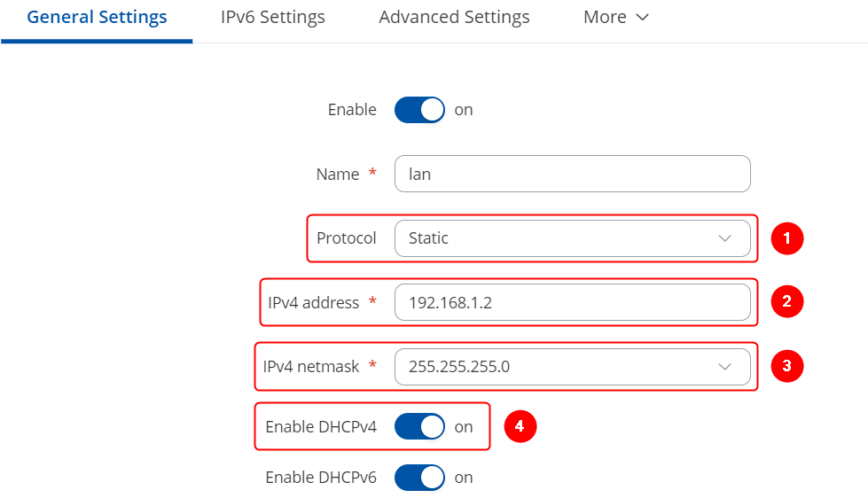Click the Name field containing lan
This screenshot has height=498, width=868.
[x=572, y=175]
